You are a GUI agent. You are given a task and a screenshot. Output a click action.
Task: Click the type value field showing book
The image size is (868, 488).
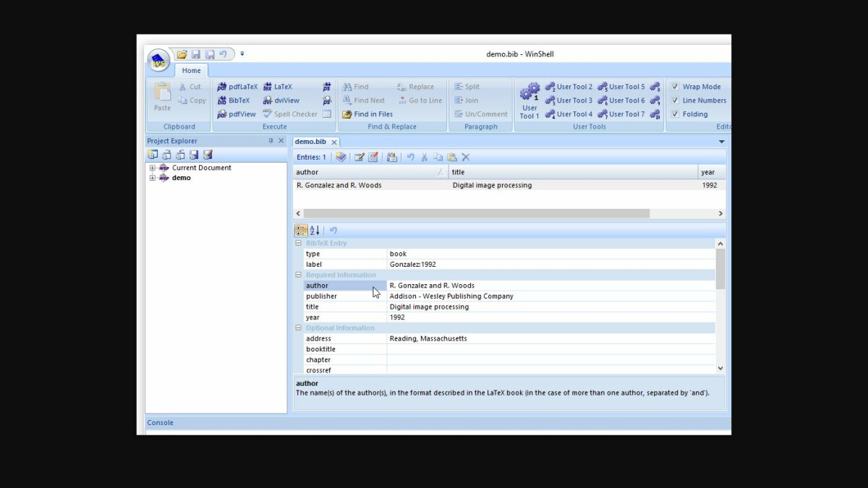click(550, 254)
